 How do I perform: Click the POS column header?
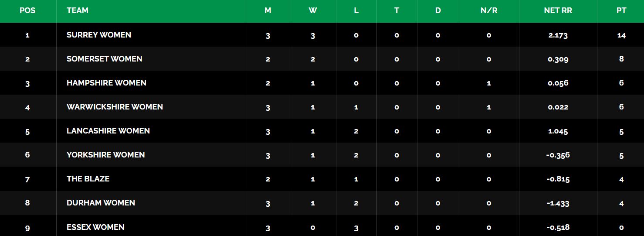[27, 10]
